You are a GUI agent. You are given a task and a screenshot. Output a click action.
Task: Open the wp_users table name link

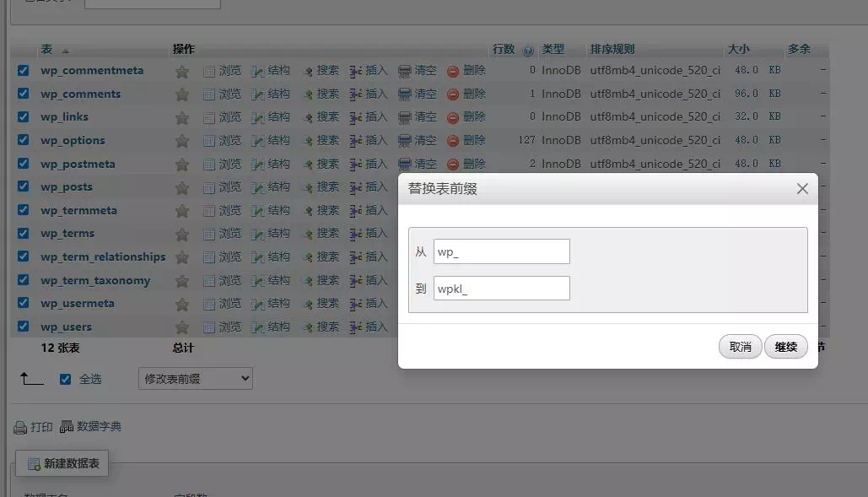tap(66, 327)
